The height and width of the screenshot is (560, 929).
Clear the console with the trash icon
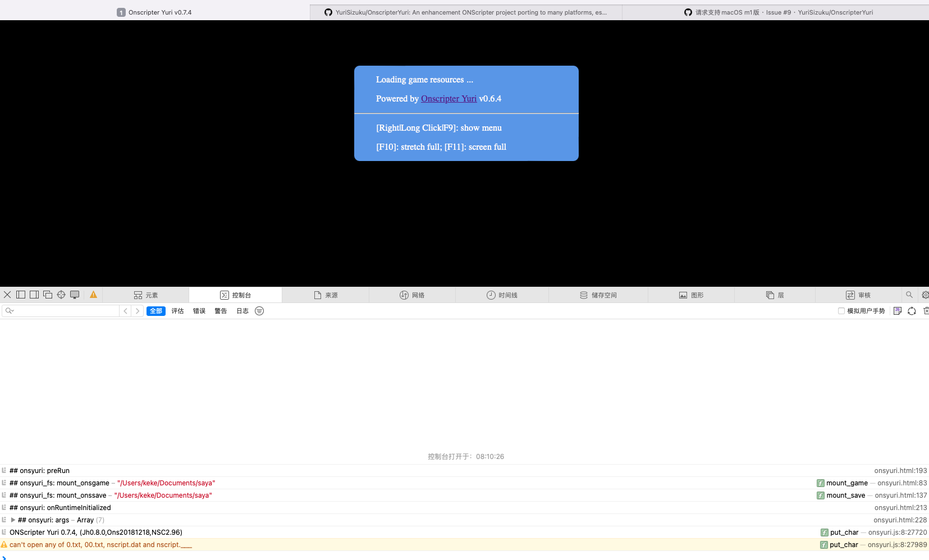[x=927, y=311]
